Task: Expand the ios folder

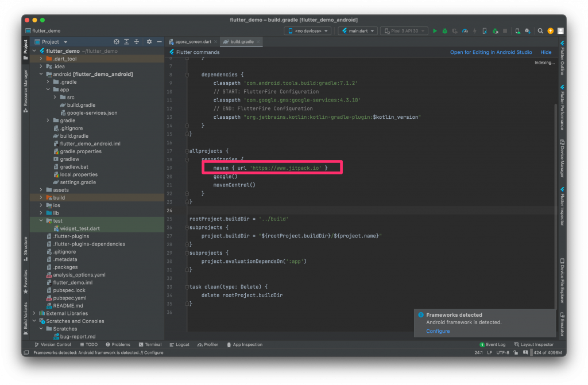Action: click(41, 205)
